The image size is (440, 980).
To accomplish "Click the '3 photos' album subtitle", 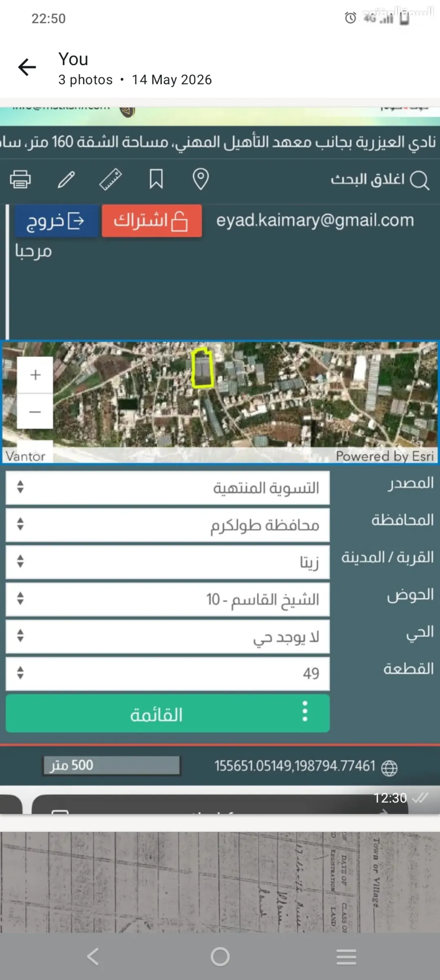I will [x=86, y=80].
